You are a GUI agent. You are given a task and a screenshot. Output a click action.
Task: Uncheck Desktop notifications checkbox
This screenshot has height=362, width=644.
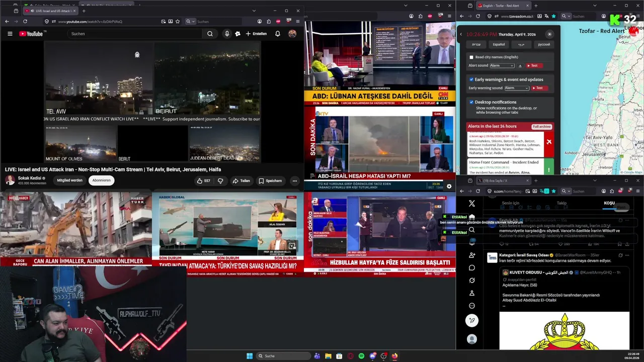[x=471, y=102]
